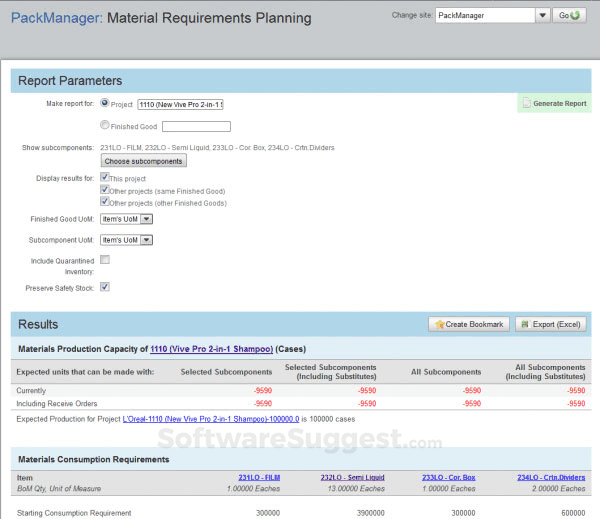600x519 pixels.
Task: Toggle Other projects (other Finished Goods) checkbox
Action: (105, 201)
